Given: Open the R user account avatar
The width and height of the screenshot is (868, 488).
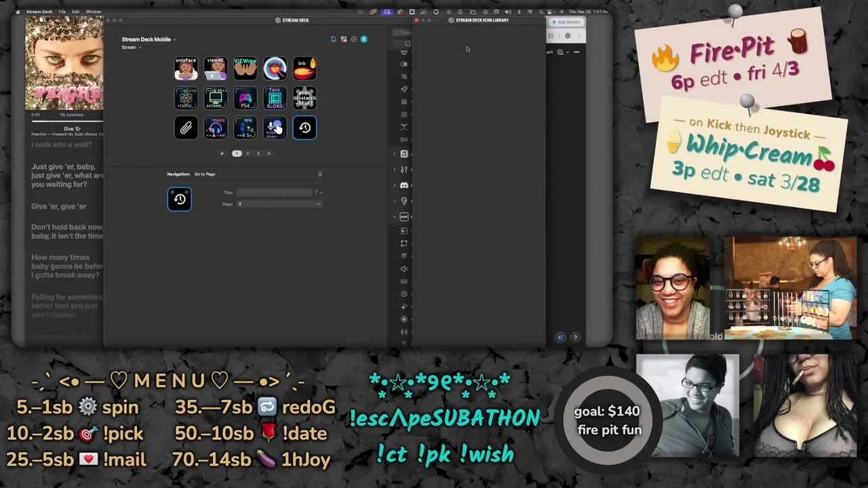Looking at the screenshot, I should pyautogui.click(x=363, y=39).
